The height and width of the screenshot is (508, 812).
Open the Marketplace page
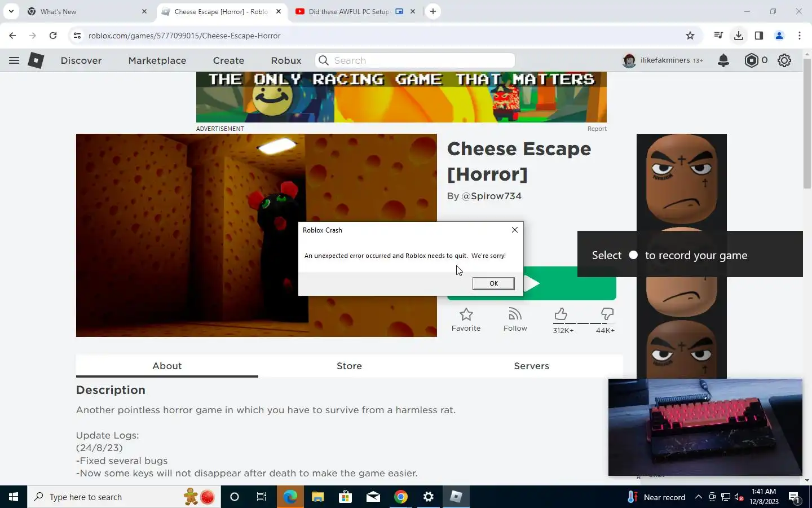pos(157,60)
